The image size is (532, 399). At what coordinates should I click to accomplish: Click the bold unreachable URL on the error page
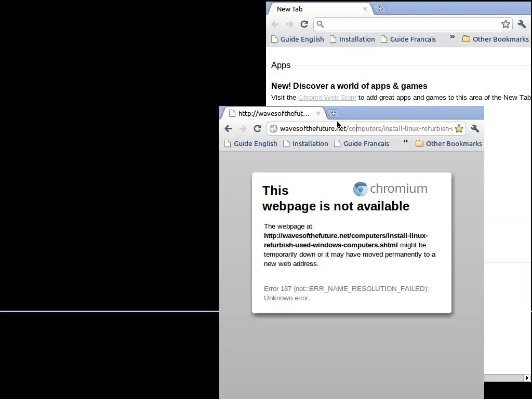pyautogui.click(x=345, y=240)
